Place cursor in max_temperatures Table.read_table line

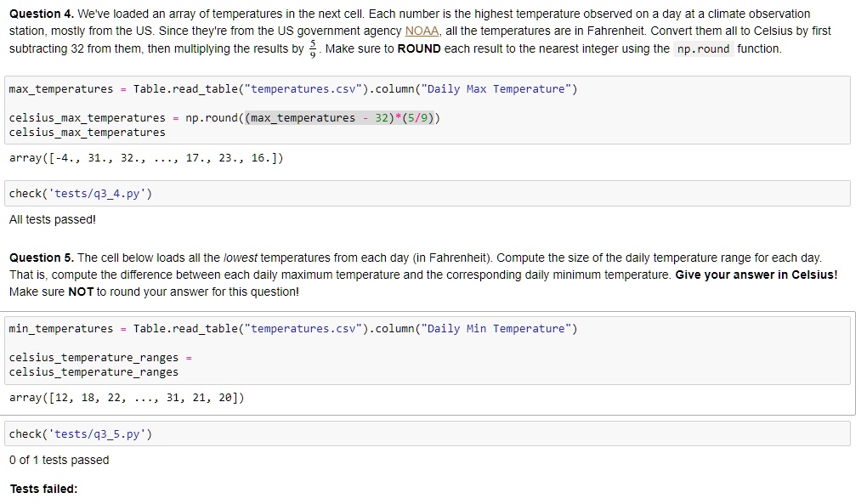point(293,89)
